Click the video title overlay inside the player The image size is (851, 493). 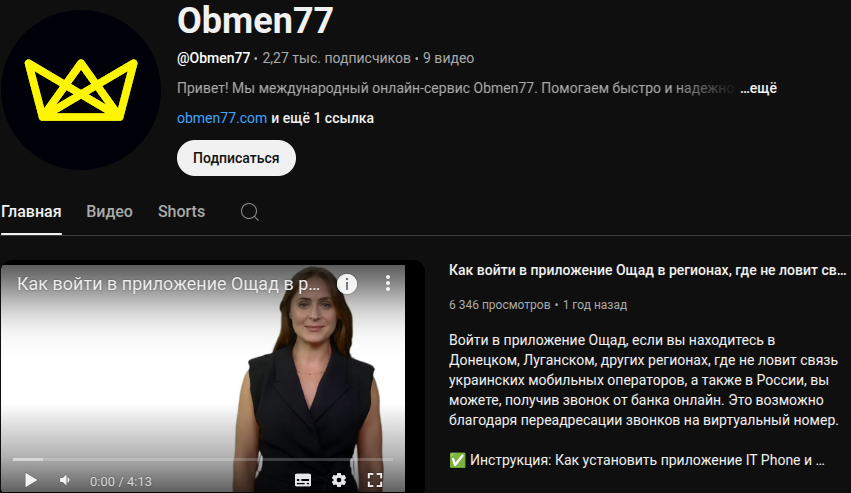pyautogui.click(x=168, y=284)
